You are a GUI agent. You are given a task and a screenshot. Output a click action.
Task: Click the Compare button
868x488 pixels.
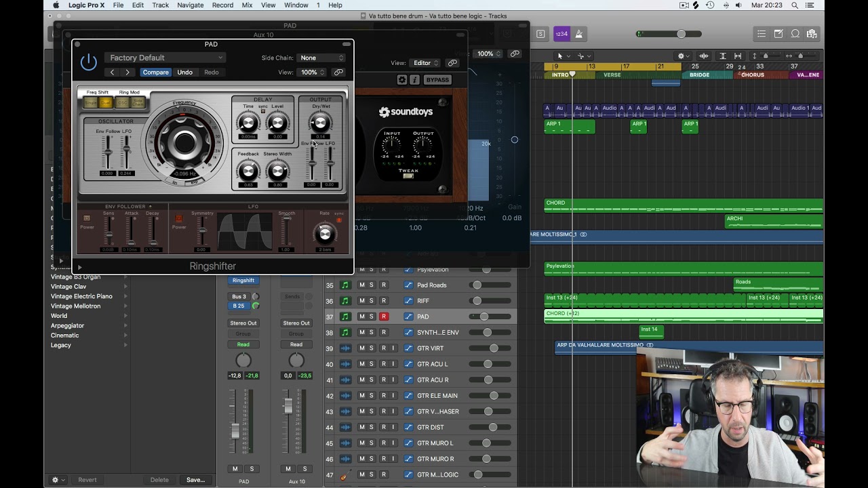[155, 73]
